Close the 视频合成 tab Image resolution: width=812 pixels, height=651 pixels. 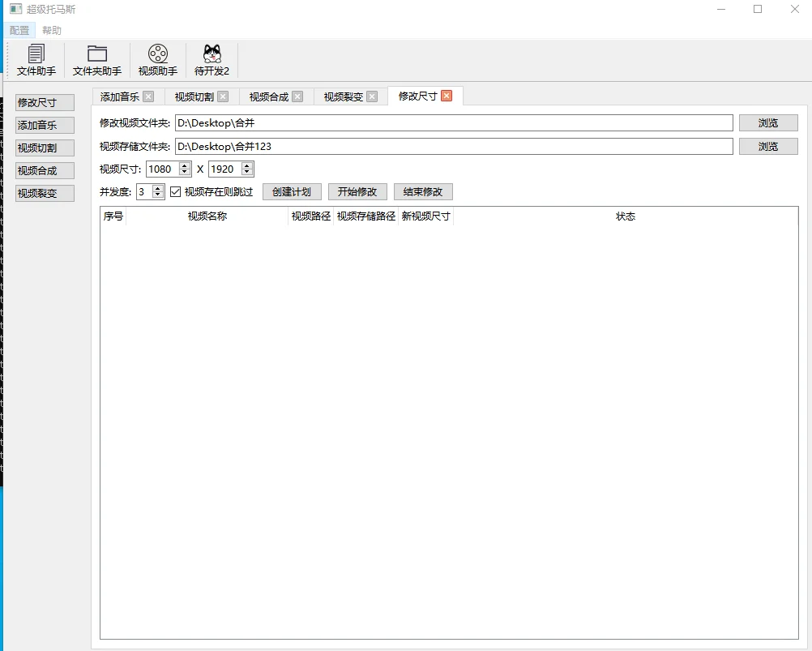click(297, 96)
